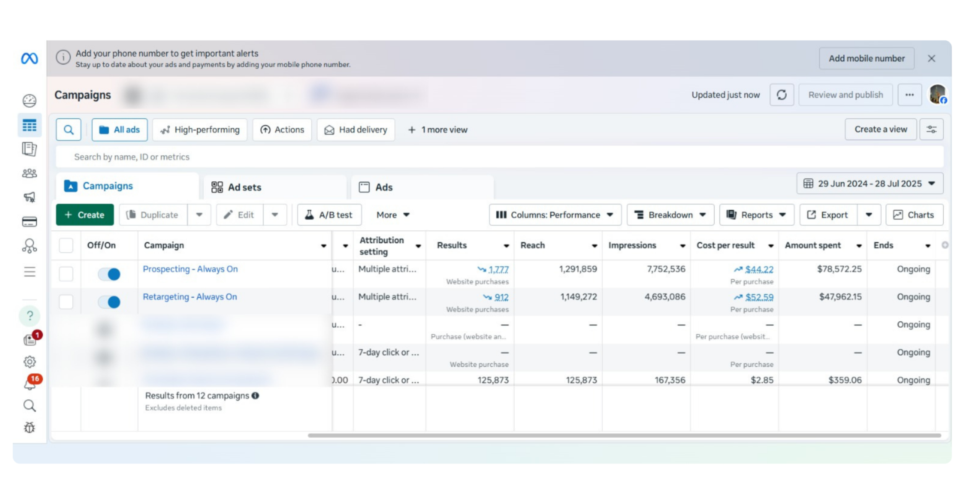
Task: Switch to the Ad sets tab
Action: click(x=237, y=187)
